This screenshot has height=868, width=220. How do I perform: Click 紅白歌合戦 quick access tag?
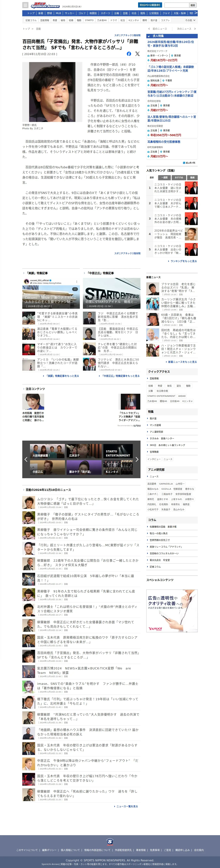(162, 391)
